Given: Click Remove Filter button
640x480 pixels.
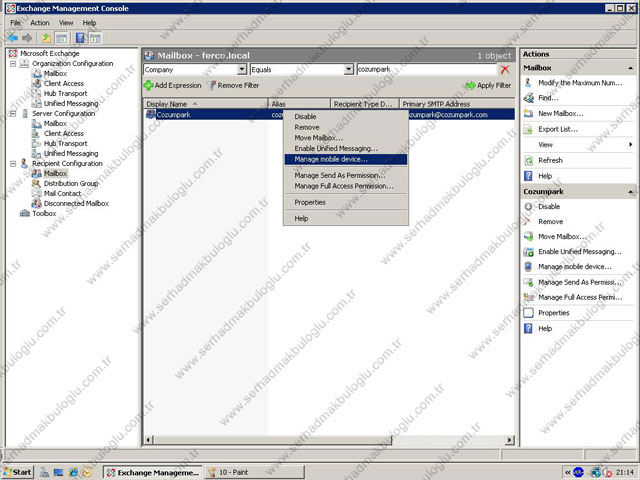Looking at the screenshot, I should 233,86.
